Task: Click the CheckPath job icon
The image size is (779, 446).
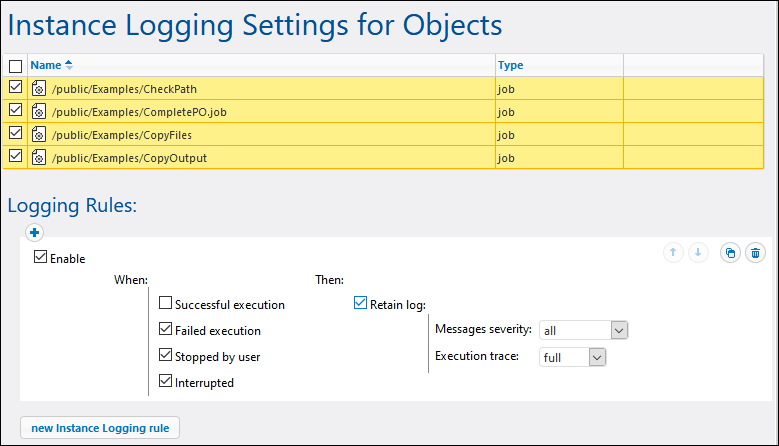Action: coord(39,88)
